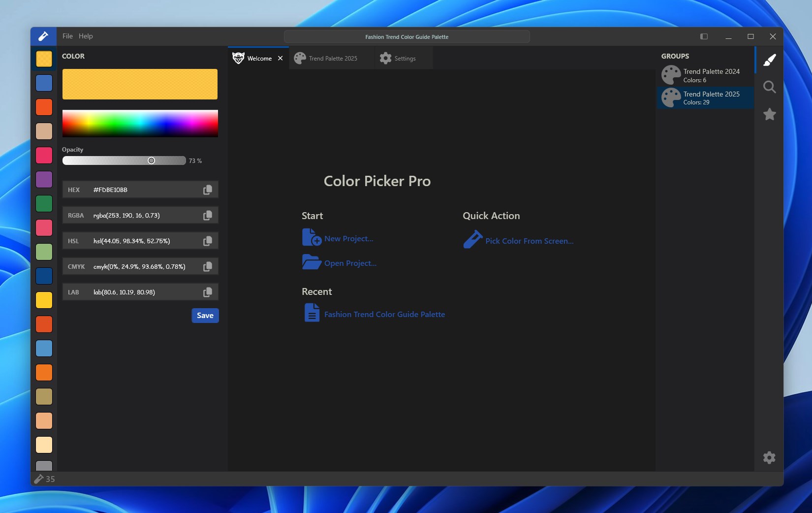Select the khaki olive swatch
Viewport: 812px width, 513px height.
pos(44,397)
